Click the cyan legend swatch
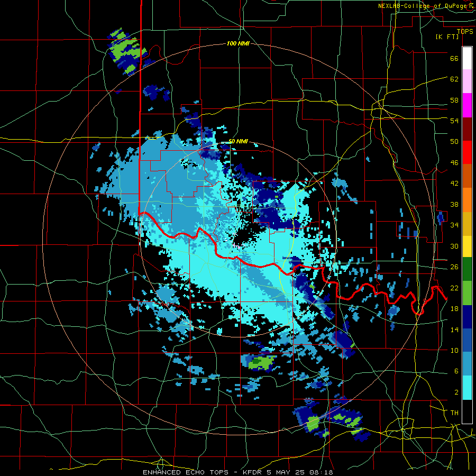 tap(467, 388)
